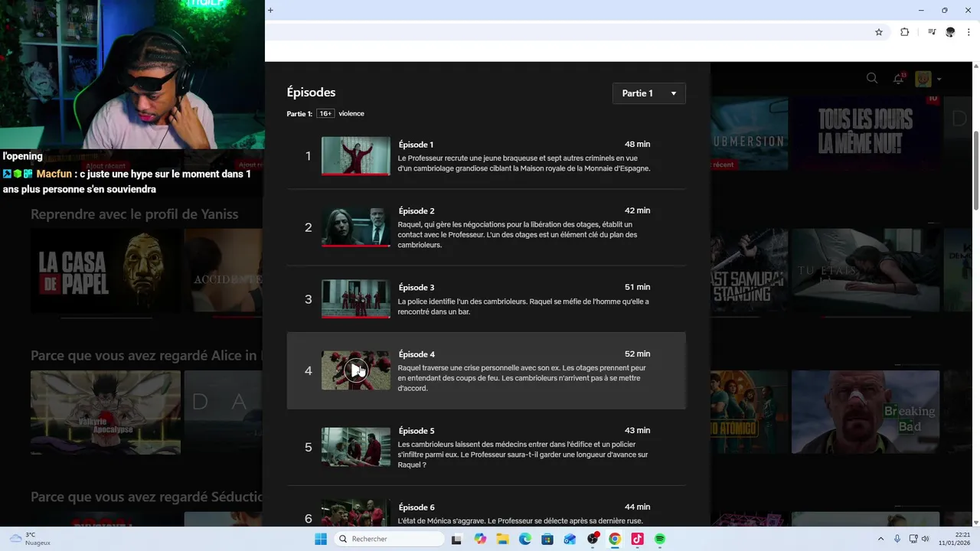Click the Netflix profile avatar
980x551 pixels.
923,79
